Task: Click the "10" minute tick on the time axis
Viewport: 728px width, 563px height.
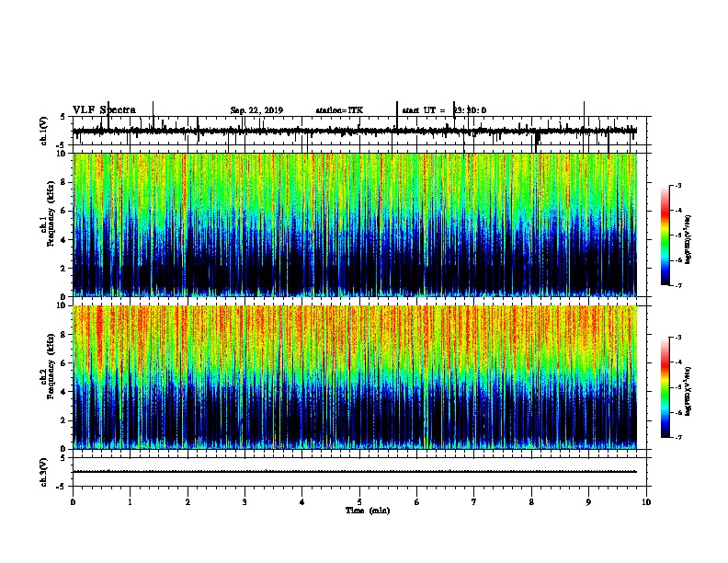Action: point(646,502)
